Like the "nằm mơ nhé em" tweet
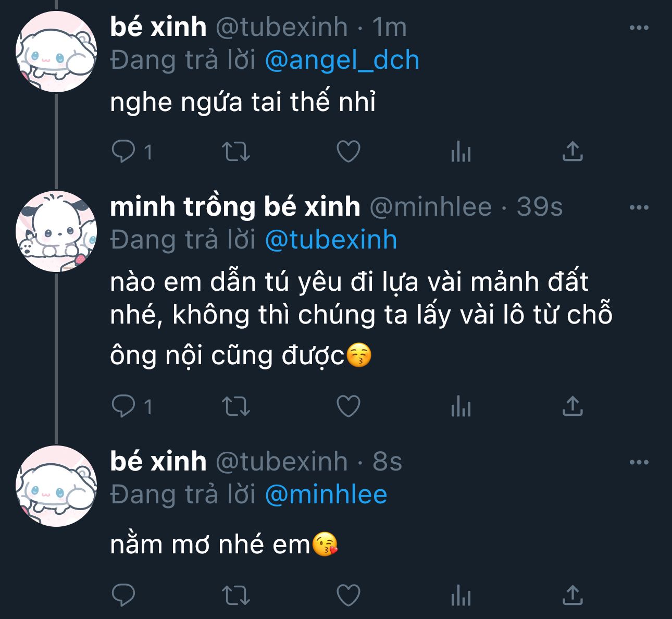 click(349, 595)
